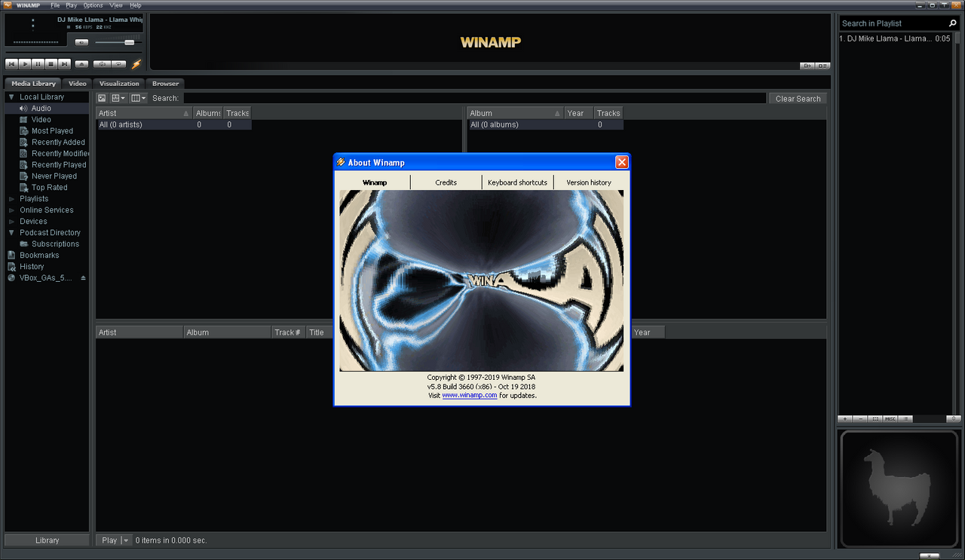Expand the Online Services node

[x=11, y=210]
